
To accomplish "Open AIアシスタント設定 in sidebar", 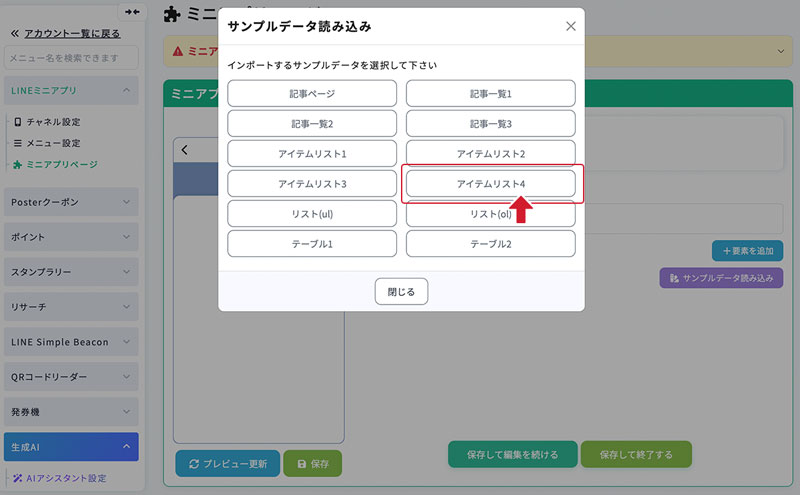I will (66, 478).
